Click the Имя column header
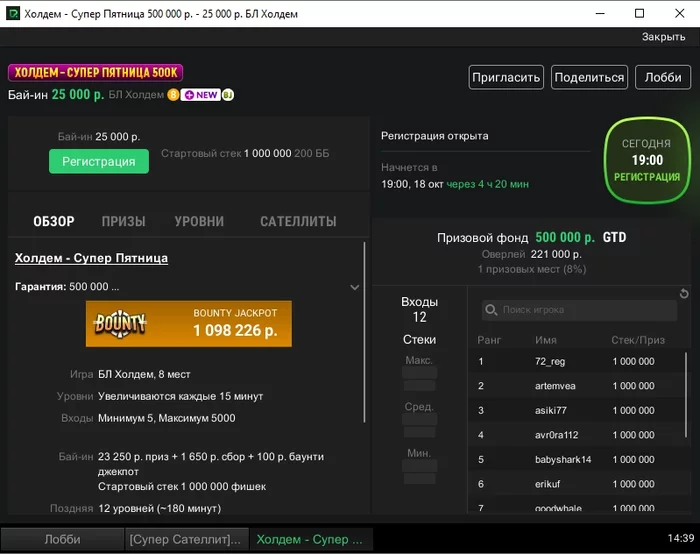Screen dimensions: 700x554 [546, 340]
